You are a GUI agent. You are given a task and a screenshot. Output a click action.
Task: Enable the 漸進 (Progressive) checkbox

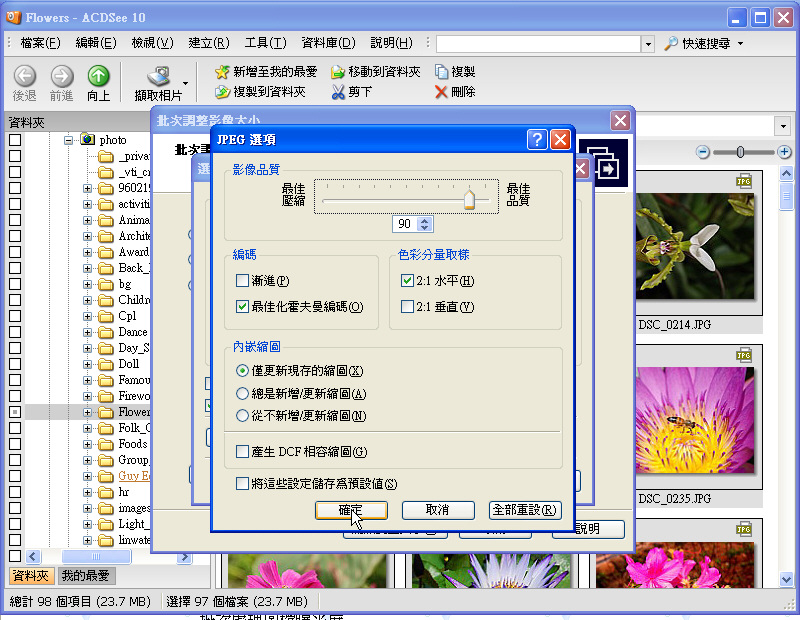tap(242, 281)
